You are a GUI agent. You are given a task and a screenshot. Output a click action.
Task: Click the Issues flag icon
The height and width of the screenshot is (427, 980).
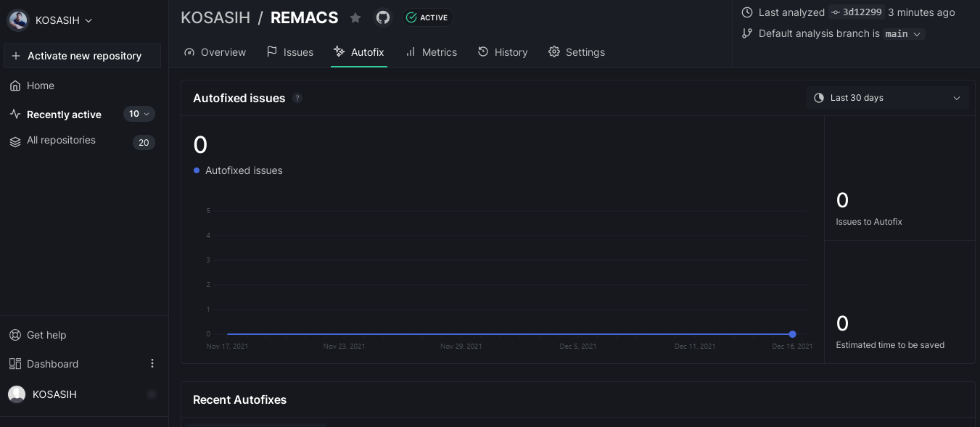pos(272,51)
